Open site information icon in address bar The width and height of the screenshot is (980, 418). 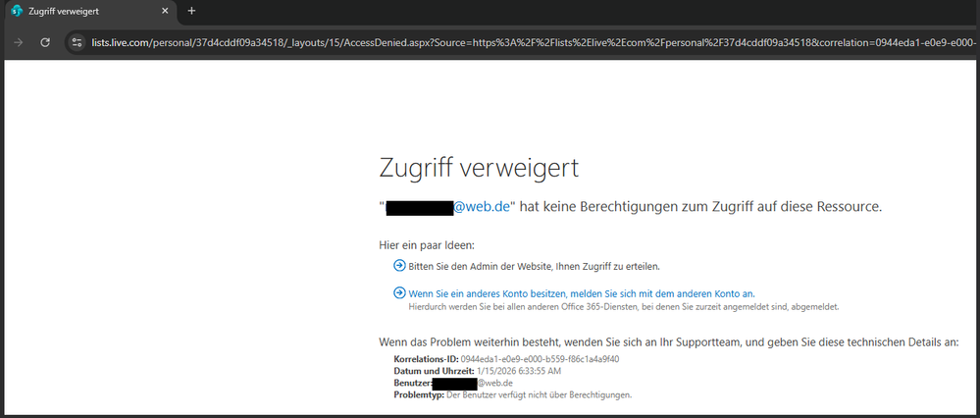coord(77,42)
